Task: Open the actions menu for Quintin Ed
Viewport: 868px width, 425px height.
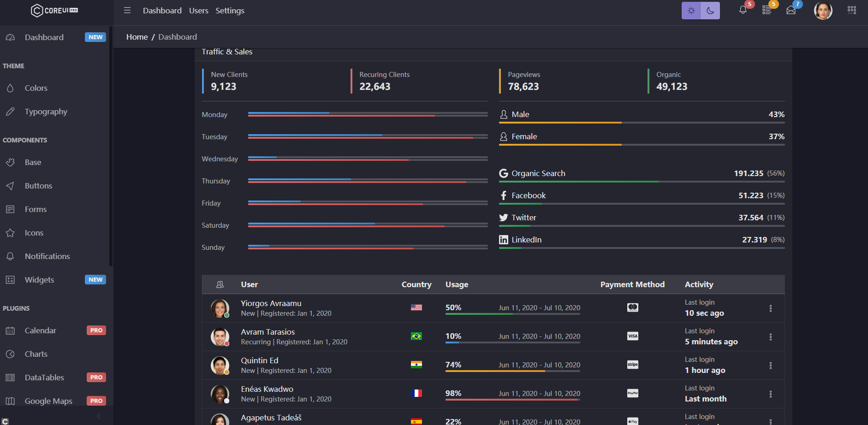Action: pyautogui.click(x=770, y=366)
